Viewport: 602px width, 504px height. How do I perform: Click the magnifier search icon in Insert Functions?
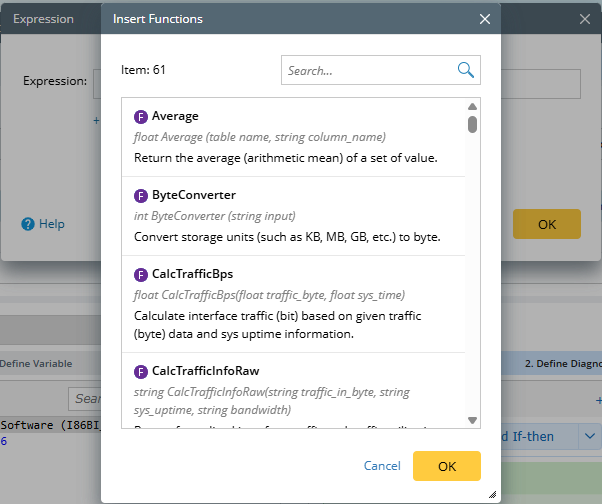coord(465,70)
